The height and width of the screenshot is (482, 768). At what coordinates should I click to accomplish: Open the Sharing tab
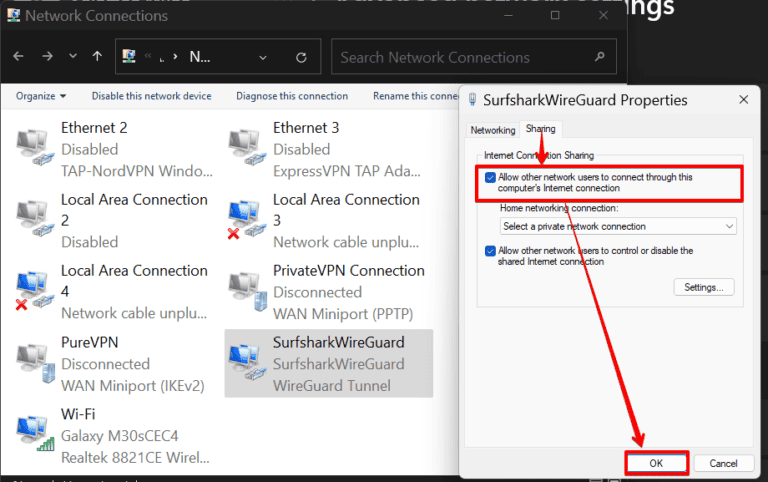pyautogui.click(x=541, y=130)
